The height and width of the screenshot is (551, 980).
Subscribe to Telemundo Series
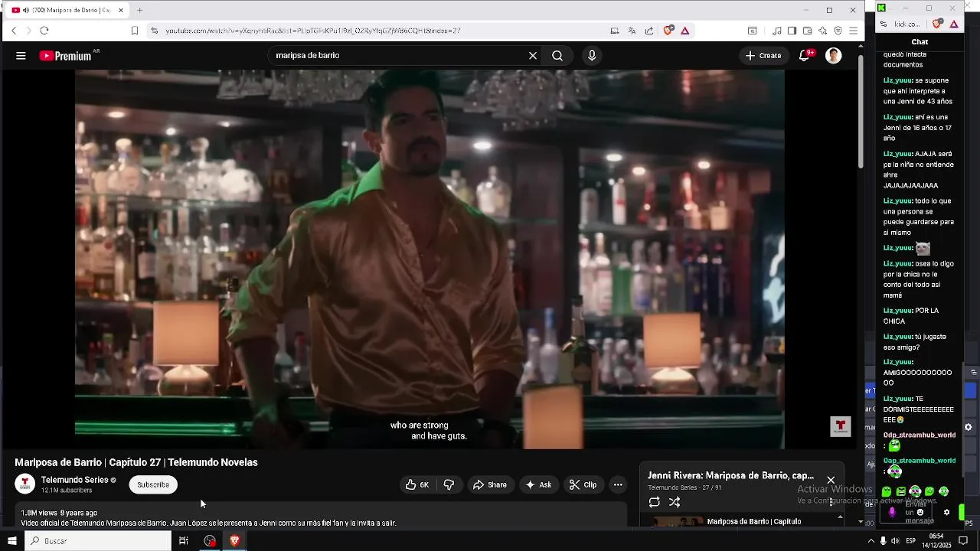(x=153, y=484)
